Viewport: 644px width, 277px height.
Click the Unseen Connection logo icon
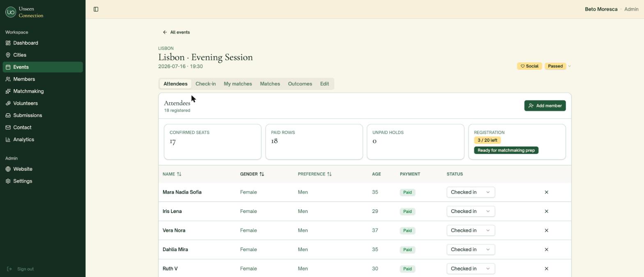coord(11,12)
